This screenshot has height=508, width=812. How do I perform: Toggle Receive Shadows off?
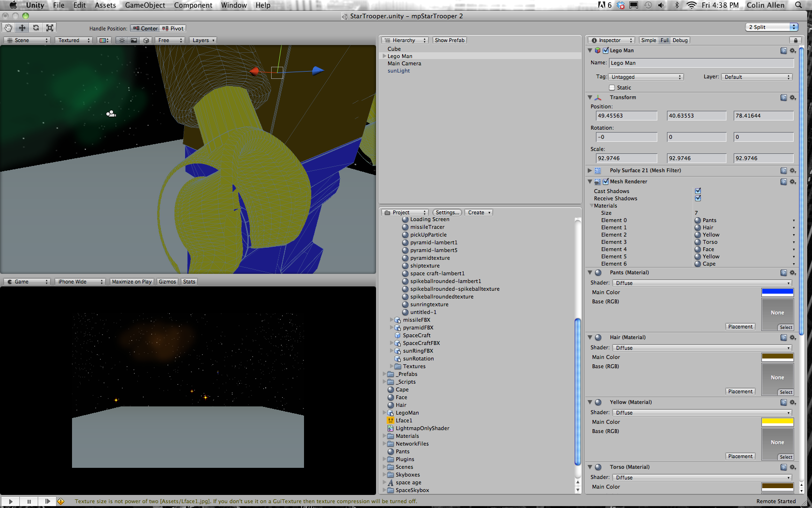tap(697, 198)
